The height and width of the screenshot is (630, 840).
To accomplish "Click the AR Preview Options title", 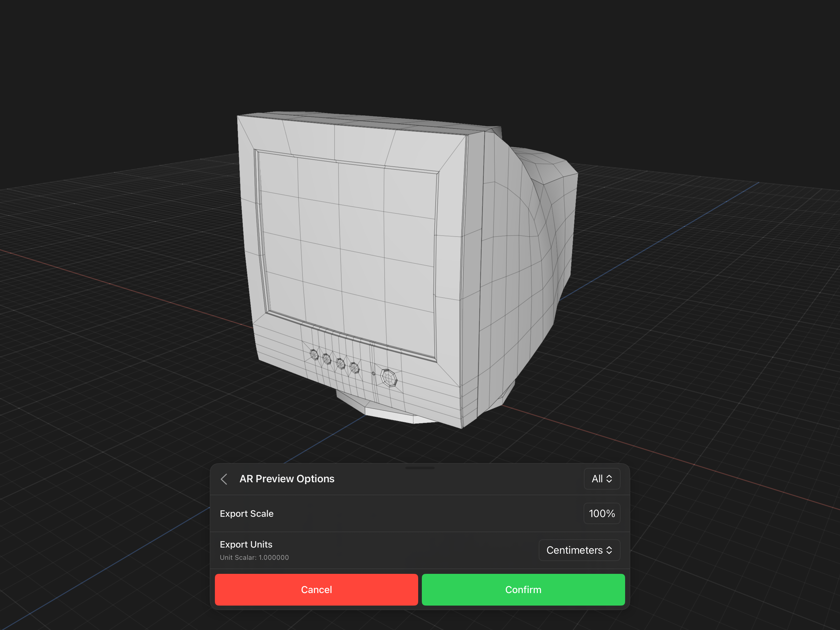I will [287, 479].
